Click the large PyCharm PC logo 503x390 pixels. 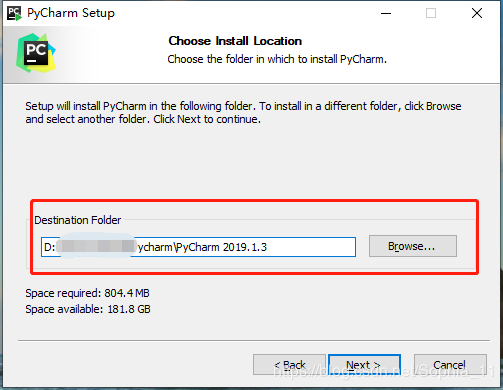pos(36,53)
